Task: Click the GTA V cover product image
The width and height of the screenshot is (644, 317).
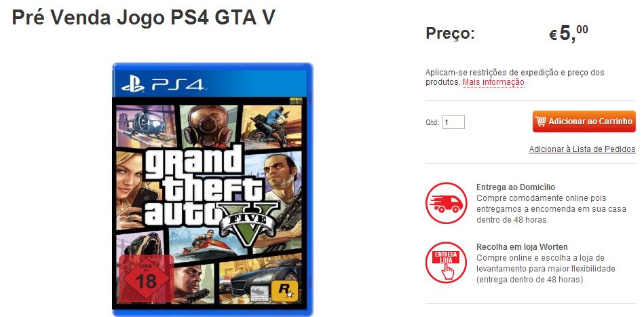Action: pyautogui.click(x=212, y=189)
